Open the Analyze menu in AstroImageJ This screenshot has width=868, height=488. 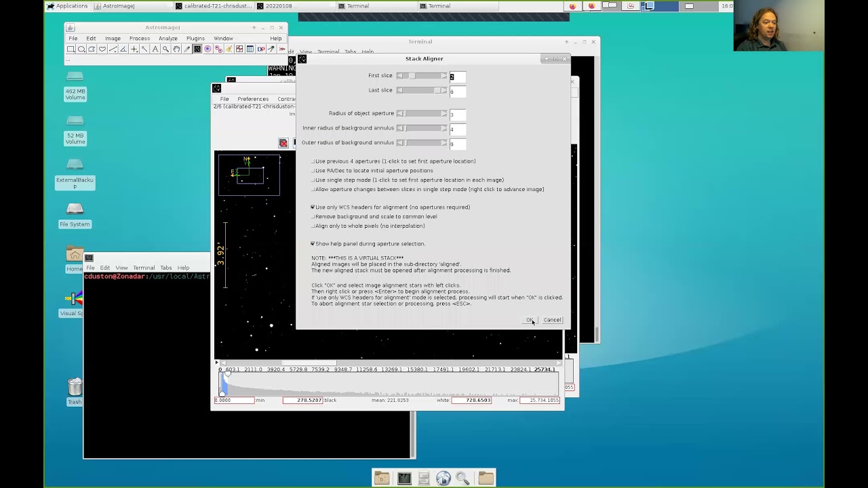tap(167, 39)
